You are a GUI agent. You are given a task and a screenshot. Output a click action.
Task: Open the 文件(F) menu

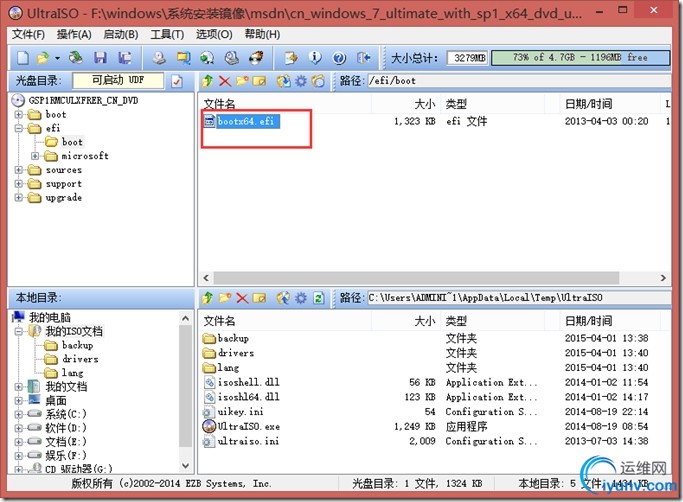tap(28, 34)
